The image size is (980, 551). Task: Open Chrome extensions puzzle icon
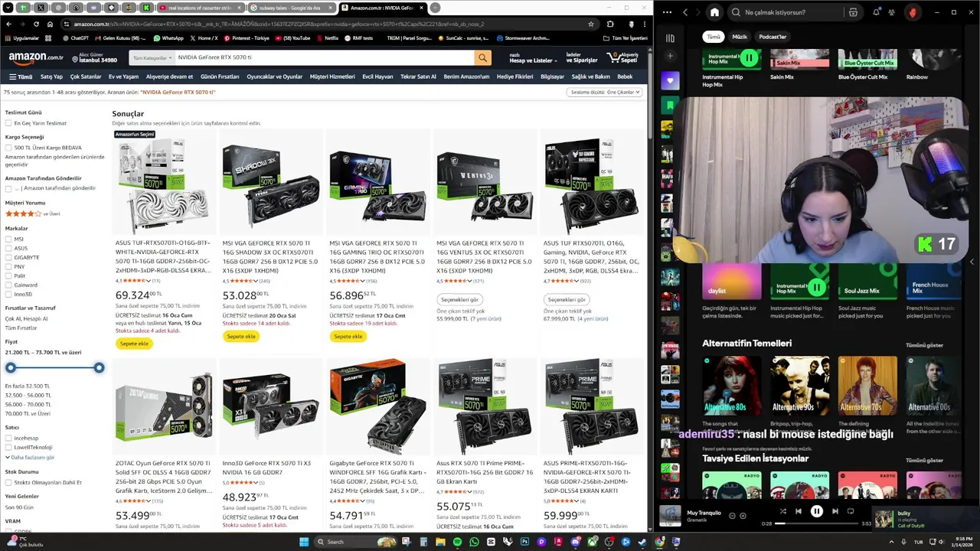tap(610, 24)
